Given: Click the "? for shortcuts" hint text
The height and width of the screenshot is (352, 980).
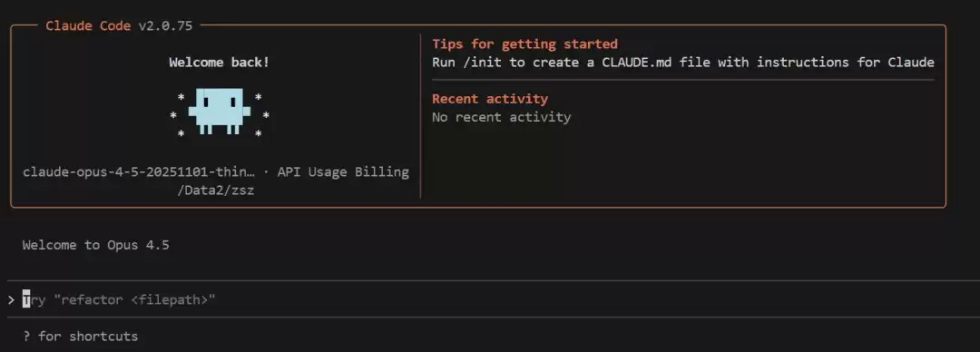Looking at the screenshot, I should point(80,337).
